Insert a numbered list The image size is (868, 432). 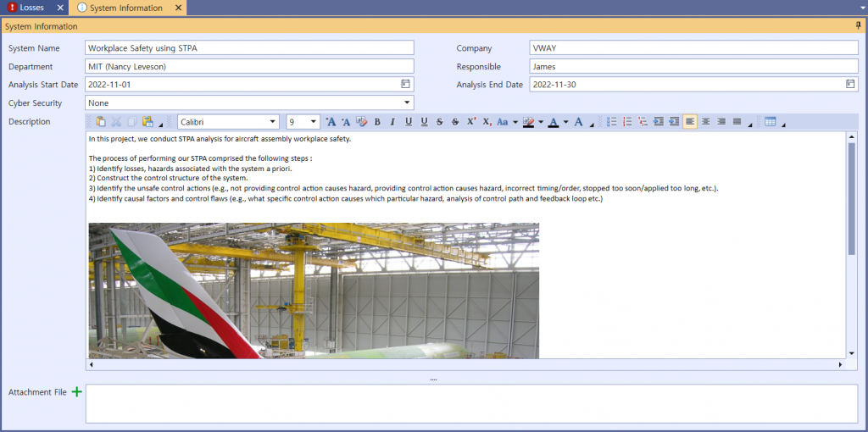628,122
